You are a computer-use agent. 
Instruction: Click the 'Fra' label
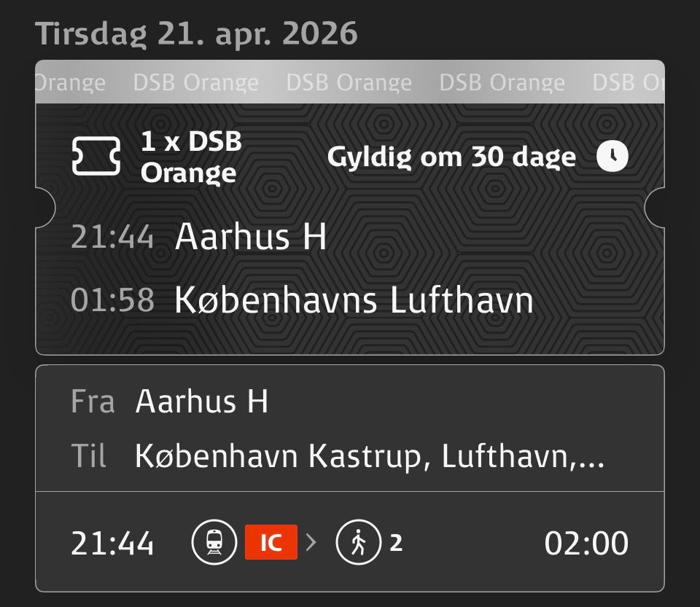[93, 402]
